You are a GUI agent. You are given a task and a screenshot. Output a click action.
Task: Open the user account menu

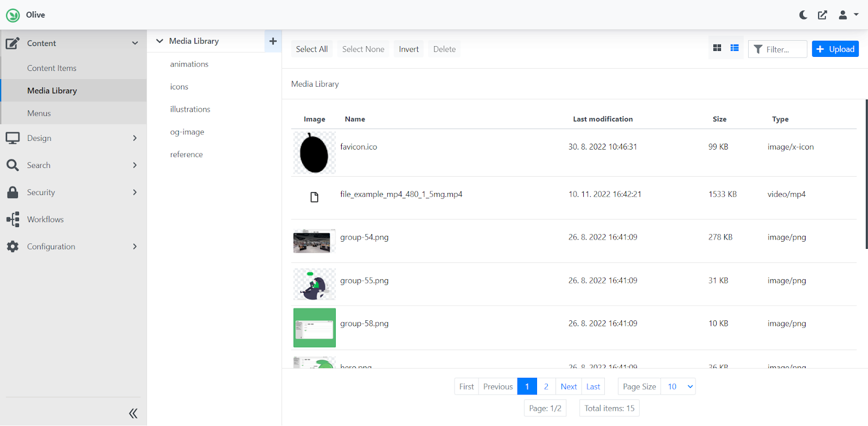pos(848,15)
